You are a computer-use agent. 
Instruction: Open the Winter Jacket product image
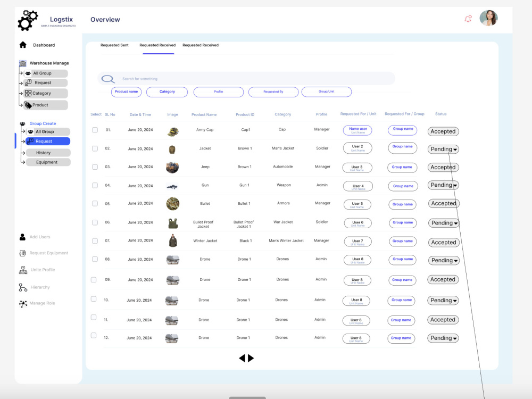click(173, 240)
